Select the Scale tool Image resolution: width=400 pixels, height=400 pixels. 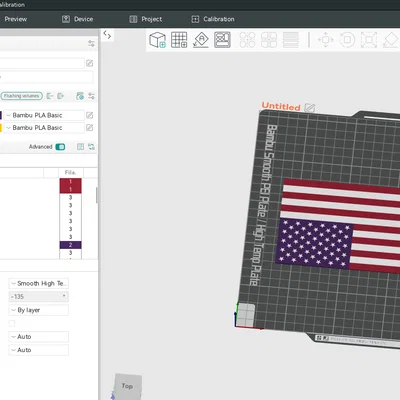click(369, 40)
